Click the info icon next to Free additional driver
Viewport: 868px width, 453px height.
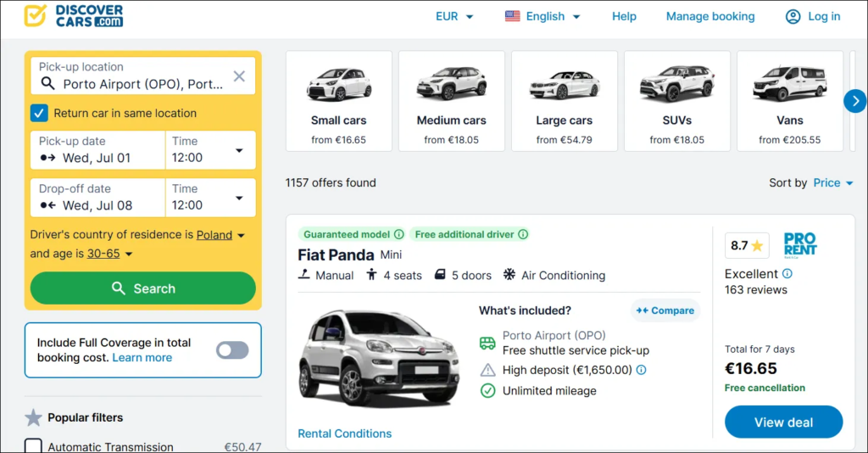click(522, 234)
